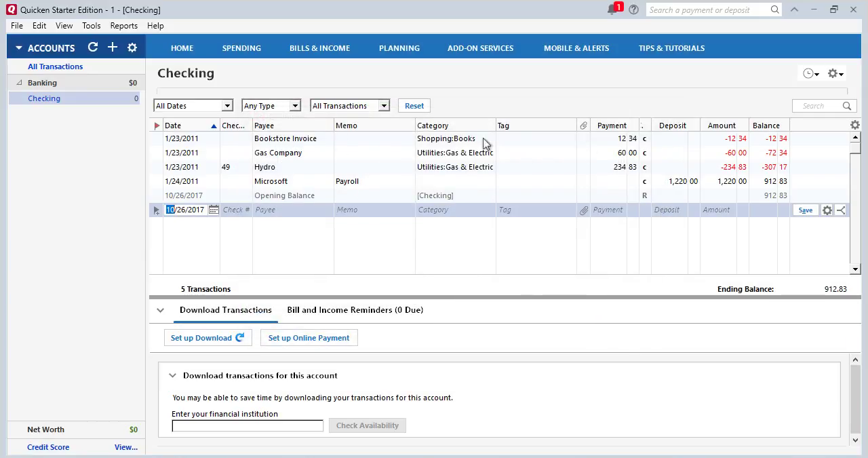Click the attachment paperclip in new transaction row
This screenshot has width=868, height=458.
pos(584,210)
